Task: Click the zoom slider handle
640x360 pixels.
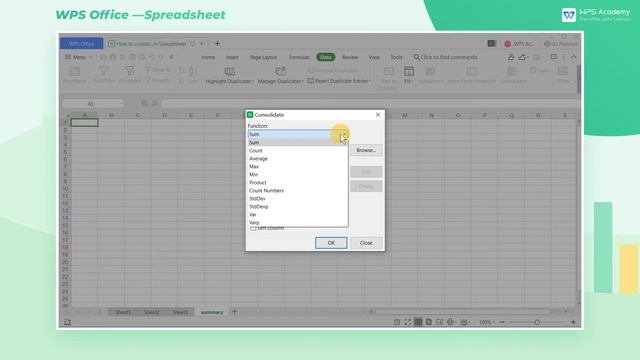Action: pos(537,322)
